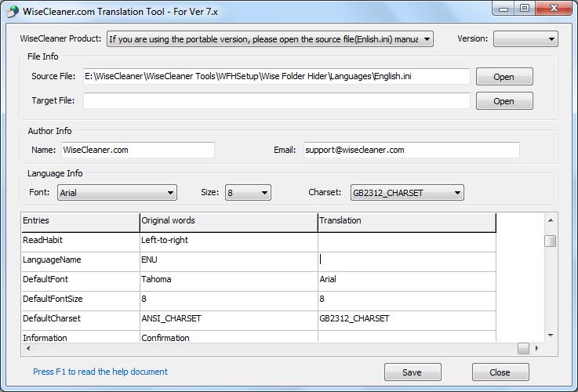Viewport: 578px width, 392px height.
Task: Expand the Version dropdown
Action: click(525, 39)
